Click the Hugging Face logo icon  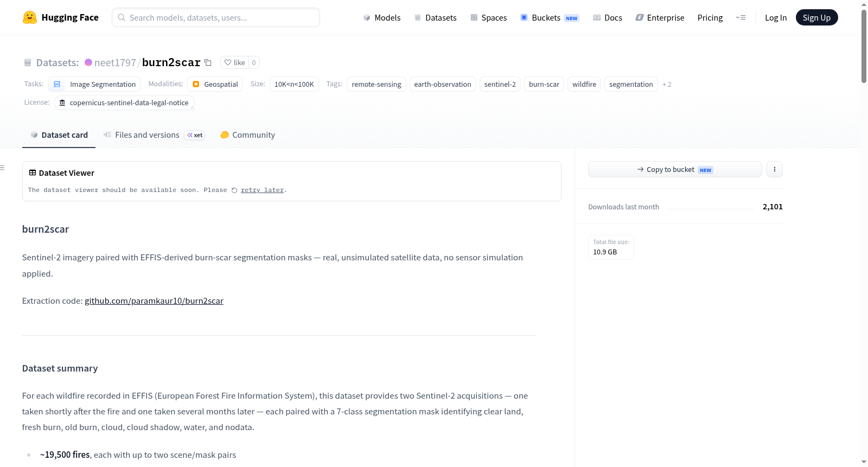29,17
